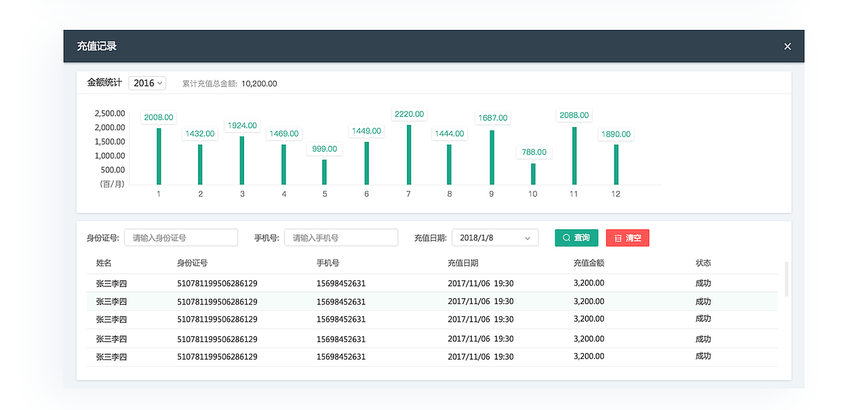Open the 充值日期 date dropdown showing 2018/1/8
This screenshot has height=410, width=868.
click(495, 238)
